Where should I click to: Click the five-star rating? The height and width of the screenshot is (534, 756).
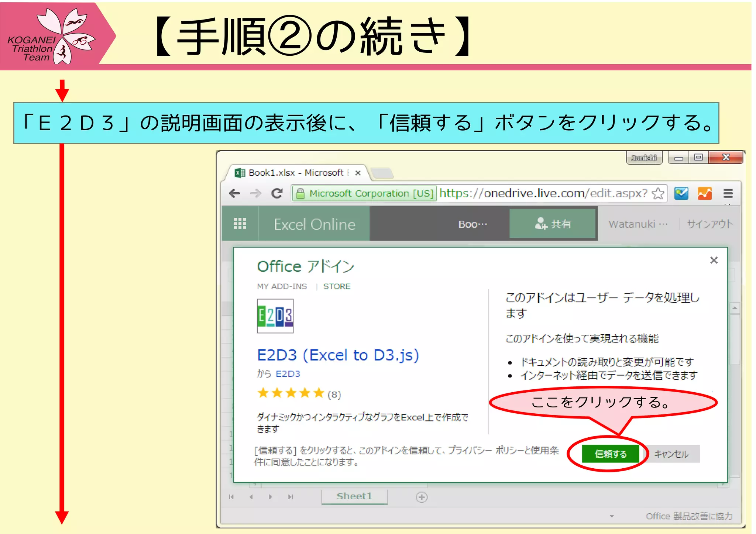291,393
